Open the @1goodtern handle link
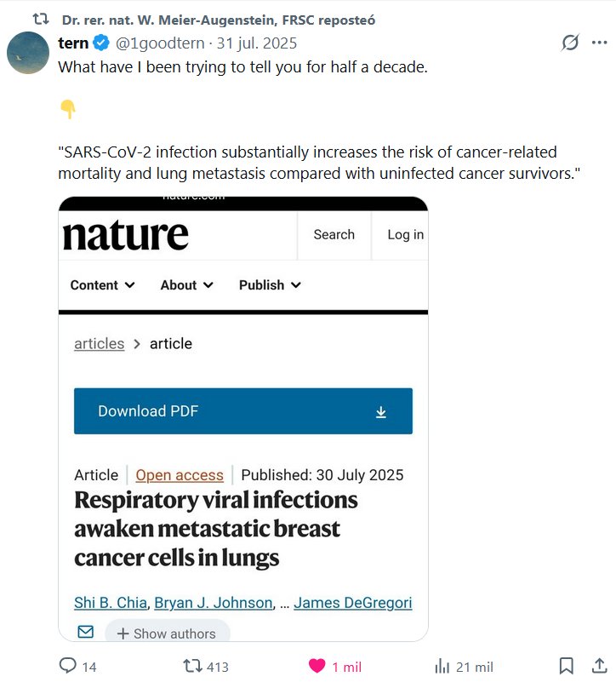Image resolution: width=616 pixels, height=688 pixels. tap(161, 43)
